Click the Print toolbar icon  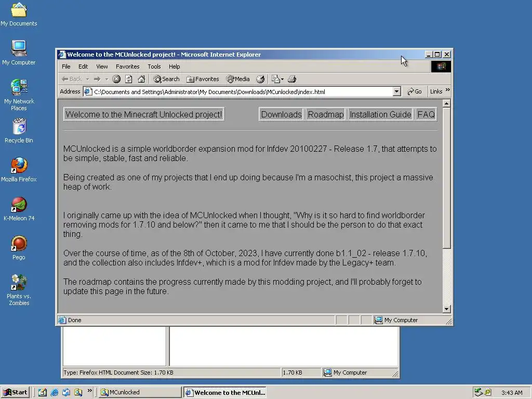[x=292, y=79]
